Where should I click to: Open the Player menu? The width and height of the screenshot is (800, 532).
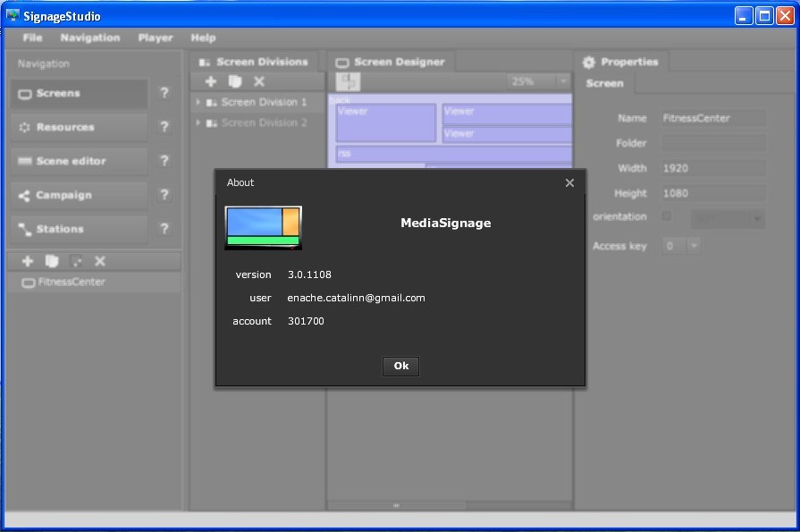[156, 38]
